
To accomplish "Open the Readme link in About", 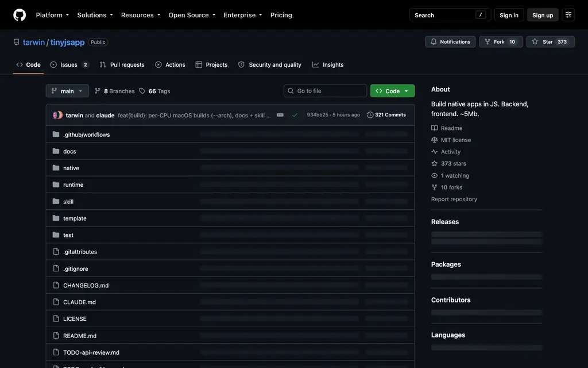I will [x=447, y=128].
